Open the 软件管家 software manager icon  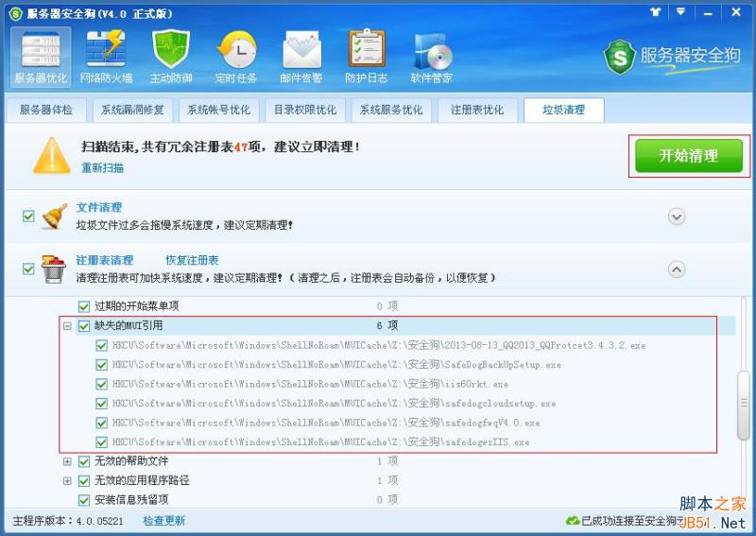[x=432, y=55]
